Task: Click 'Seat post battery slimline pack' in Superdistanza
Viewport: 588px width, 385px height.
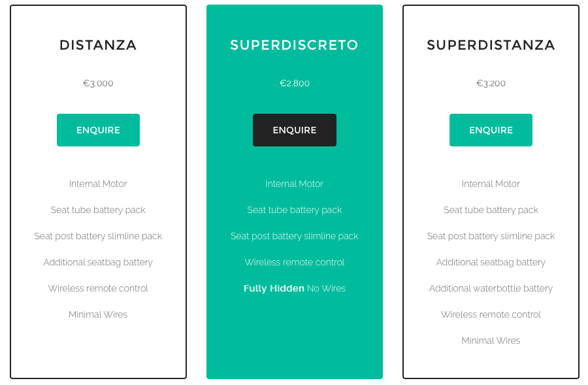Action: click(x=491, y=236)
